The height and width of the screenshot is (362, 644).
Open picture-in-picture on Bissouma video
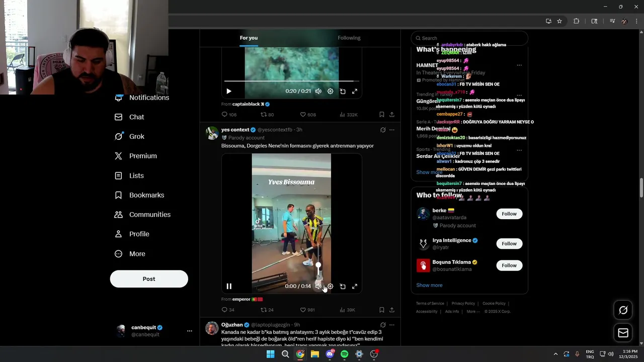coord(343,286)
